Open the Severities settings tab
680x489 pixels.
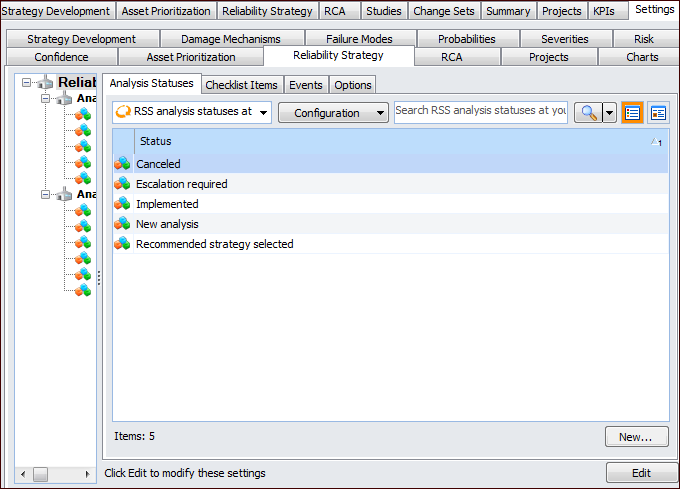[x=565, y=39]
